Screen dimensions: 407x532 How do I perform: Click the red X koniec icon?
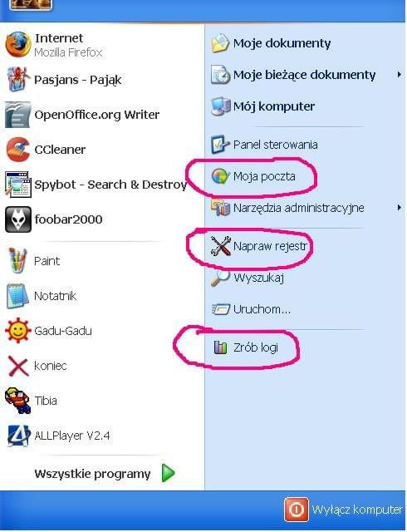[x=18, y=366]
